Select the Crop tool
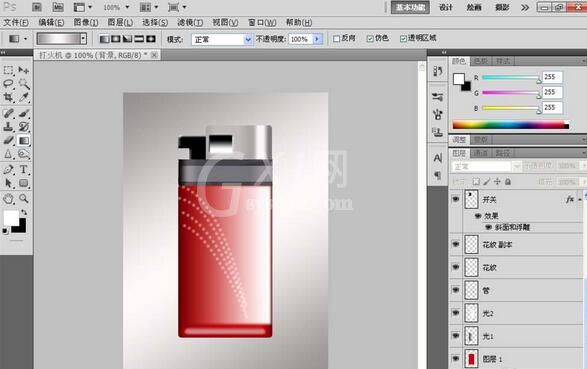This screenshot has width=587, height=369. pyautogui.click(x=8, y=98)
